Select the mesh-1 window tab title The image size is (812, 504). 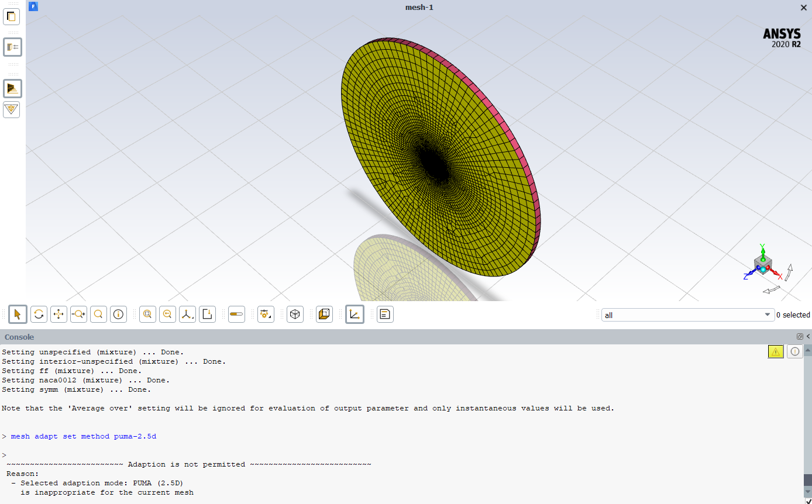(419, 7)
